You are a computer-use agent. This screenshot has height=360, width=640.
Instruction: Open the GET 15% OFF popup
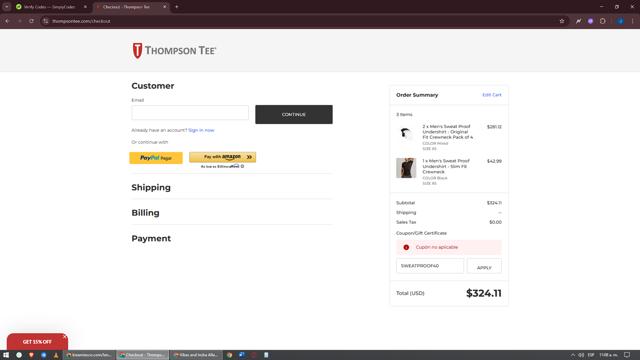37,342
